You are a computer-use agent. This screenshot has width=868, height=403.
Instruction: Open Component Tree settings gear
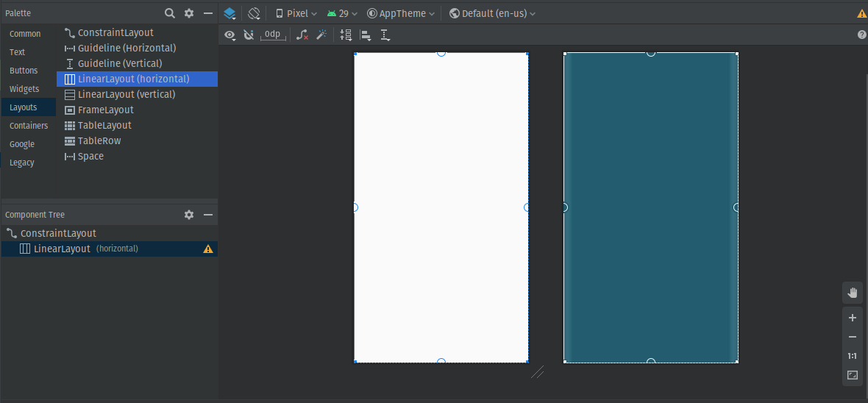point(189,215)
